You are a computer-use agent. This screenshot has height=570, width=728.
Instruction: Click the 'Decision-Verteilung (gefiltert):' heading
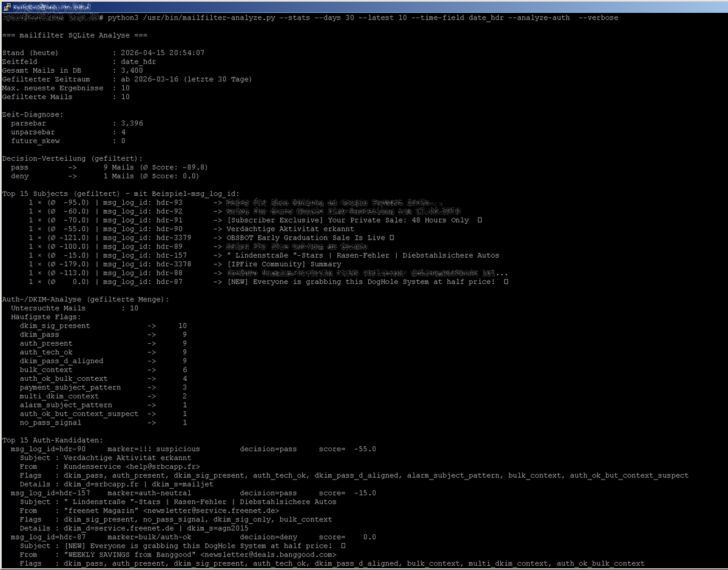click(x=72, y=158)
